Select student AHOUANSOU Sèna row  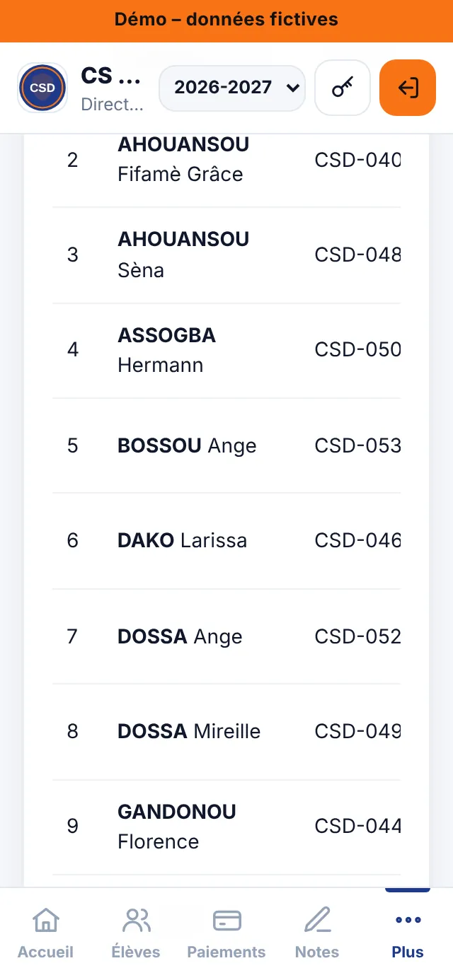pyautogui.click(x=226, y=255)
